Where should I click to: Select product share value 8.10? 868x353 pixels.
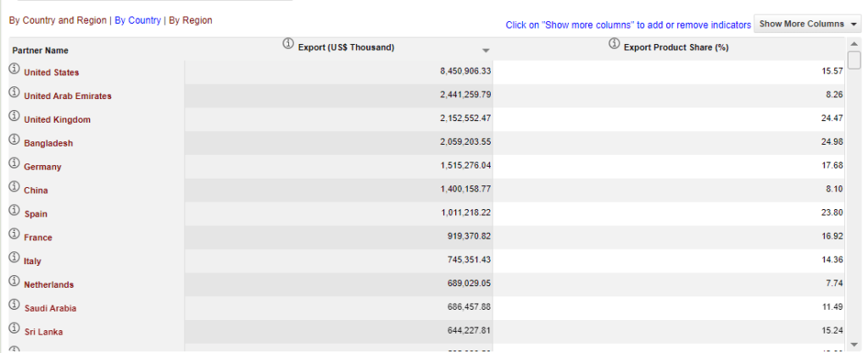point(835,189)
